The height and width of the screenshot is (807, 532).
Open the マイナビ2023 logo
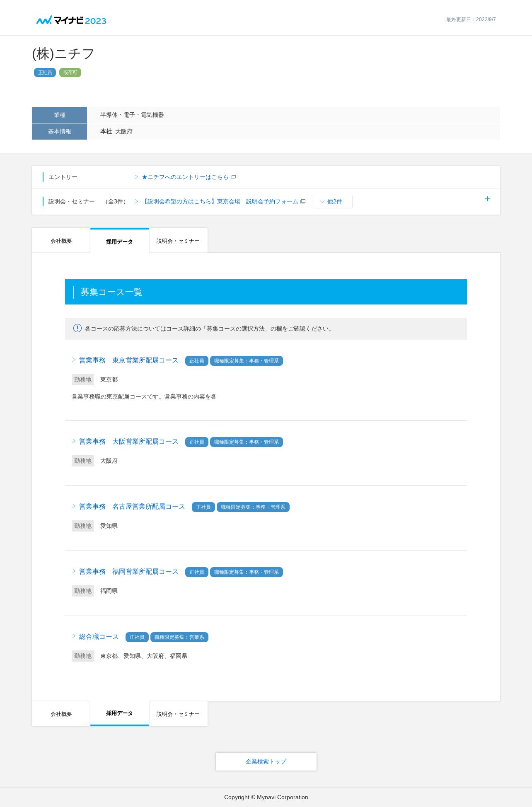tap(71, 20)
